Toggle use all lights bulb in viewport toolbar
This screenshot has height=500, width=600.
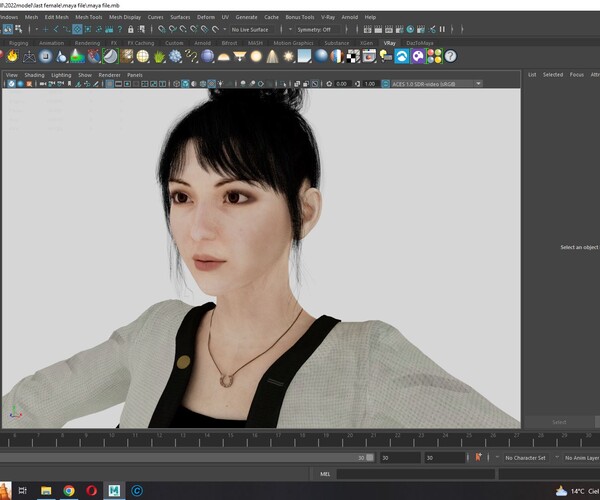pyautogui.click(x=221, y=84)
